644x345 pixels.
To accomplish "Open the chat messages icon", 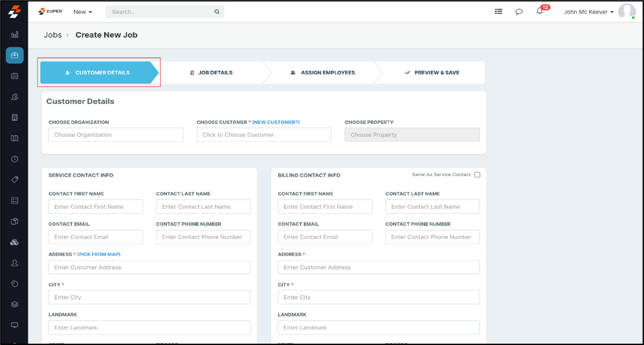I will click(x=519, y=12).
